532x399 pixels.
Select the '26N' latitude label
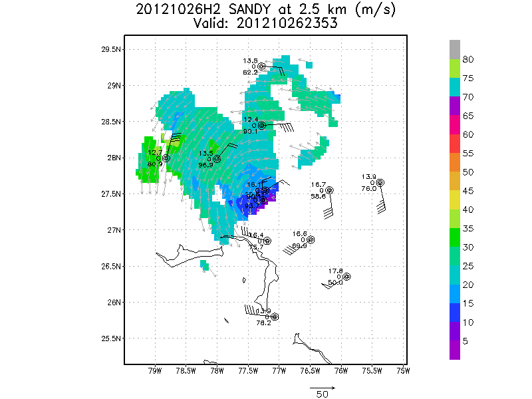tap(114, 303)
